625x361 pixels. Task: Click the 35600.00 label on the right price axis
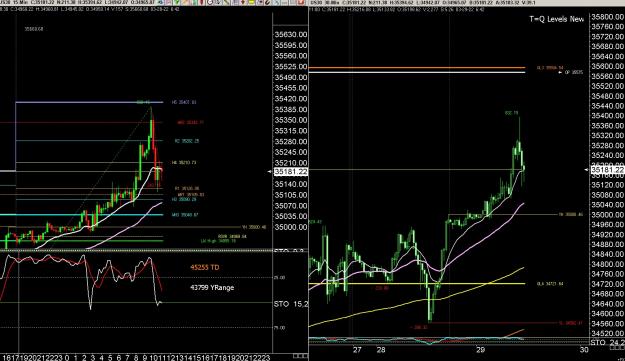pos(607,66)
